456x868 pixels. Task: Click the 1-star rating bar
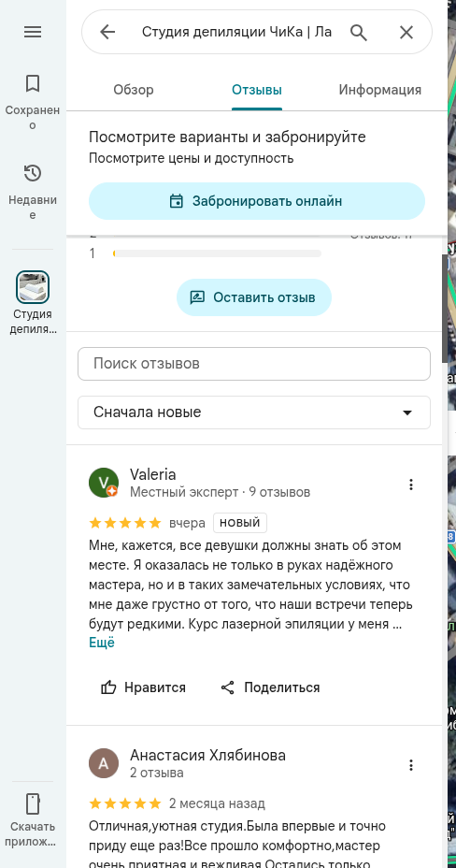coord(217,253)
